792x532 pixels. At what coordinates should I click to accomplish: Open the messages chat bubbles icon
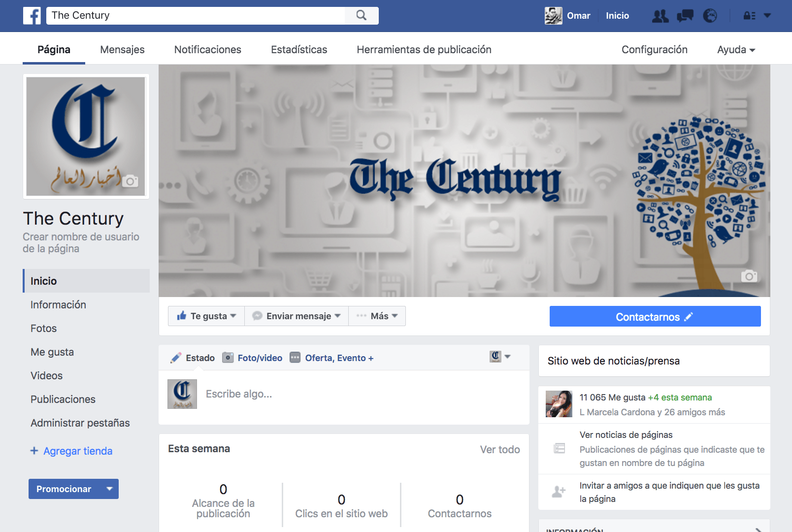[685, 16]
